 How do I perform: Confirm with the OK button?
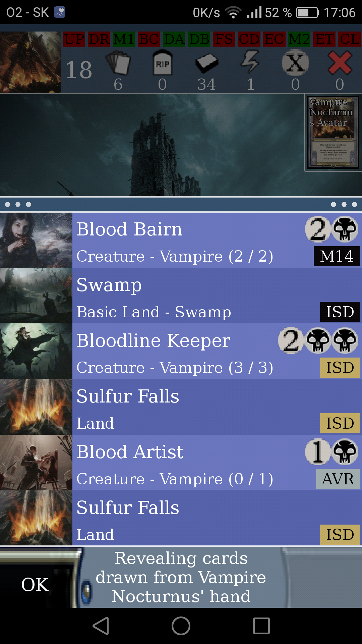(x=35, y=584)
